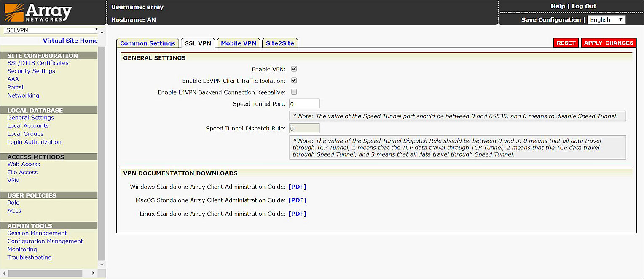Select the Common Settings tab

148,43
